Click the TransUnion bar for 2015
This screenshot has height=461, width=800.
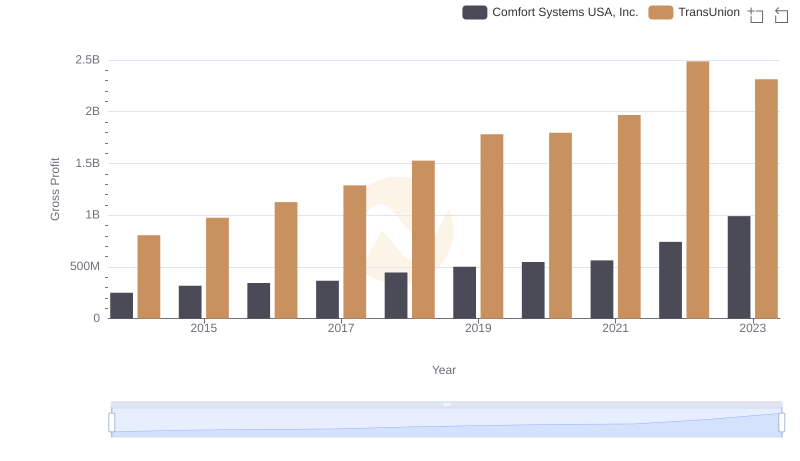(x=217, y=268)
